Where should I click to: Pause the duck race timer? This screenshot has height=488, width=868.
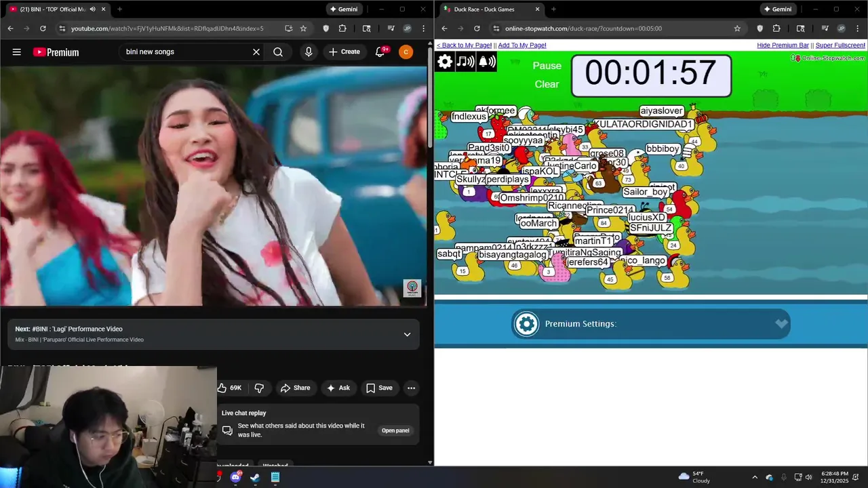[547, 66]
